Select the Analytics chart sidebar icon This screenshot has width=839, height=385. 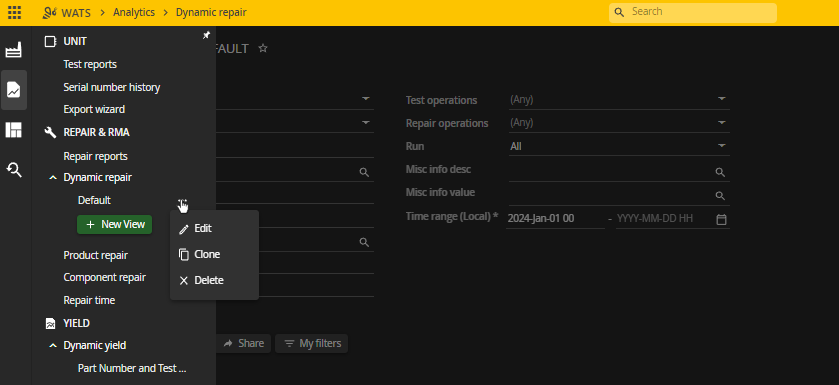pos(13,90)
